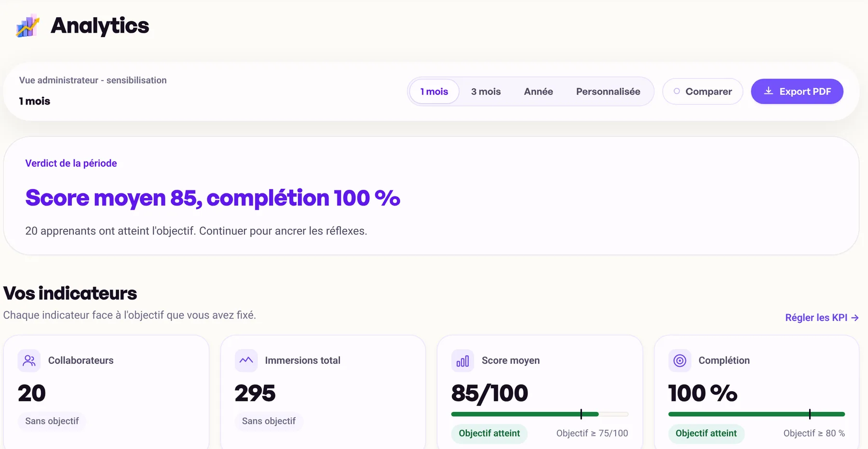
Task: Click the Vos indicateurs heading
Action: coord(70,293)
